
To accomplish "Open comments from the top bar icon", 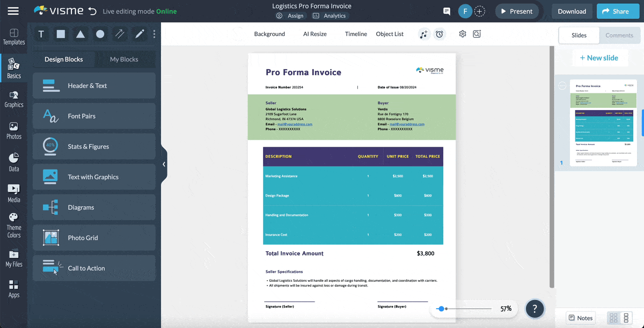I will 447,11.
